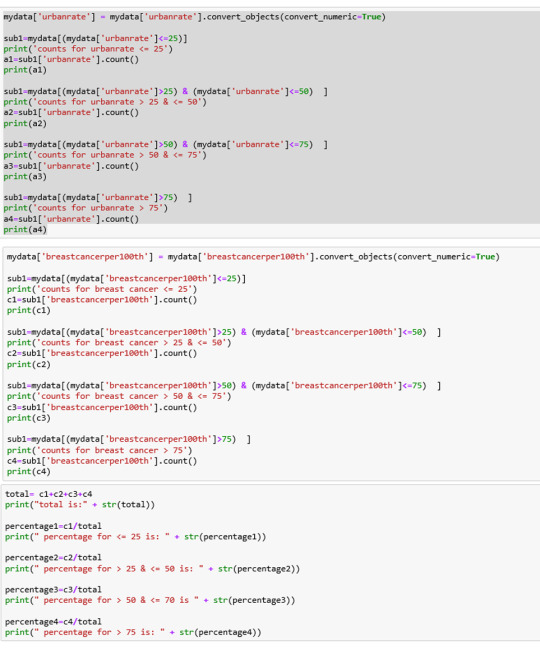Click print percentage for > 50 & <= 70 line

coord(150,600)
